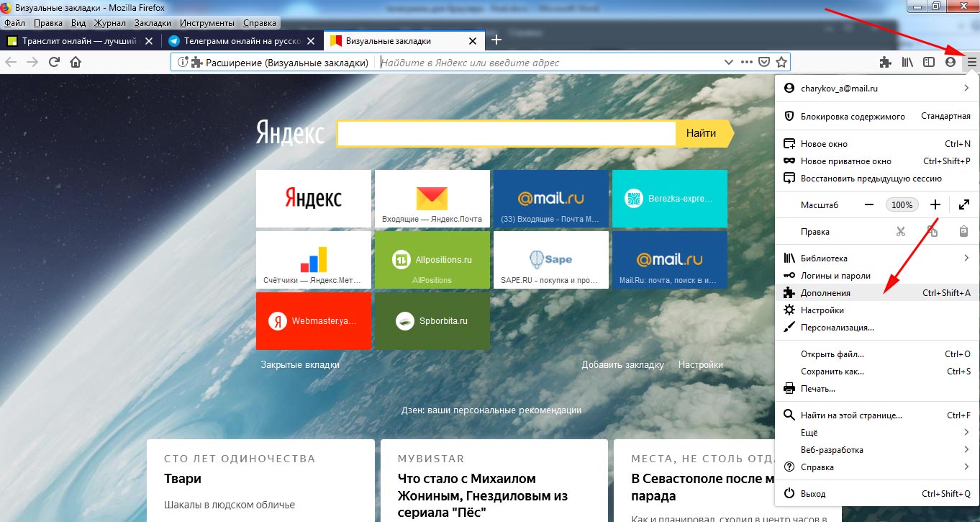Click the Home button icon
The width and height of the screenshot is (980, 522).
click(x=76, y=62)
